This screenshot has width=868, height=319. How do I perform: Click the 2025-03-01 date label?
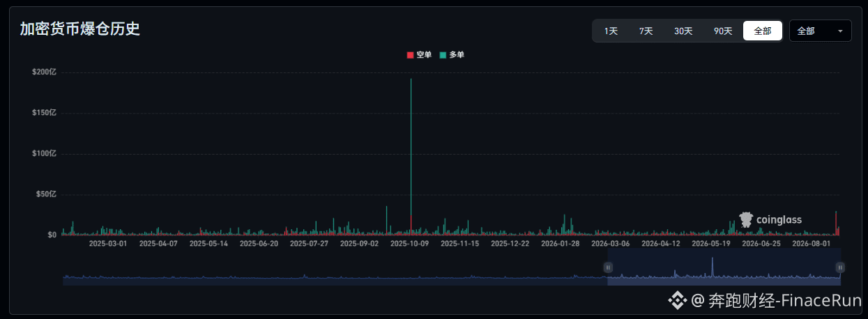(x=108, y=244)
